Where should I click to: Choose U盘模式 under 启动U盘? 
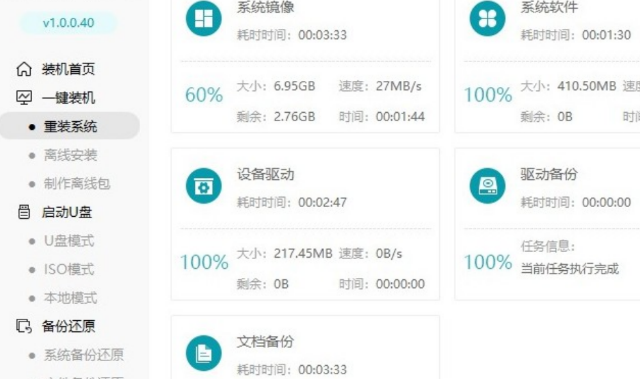click(x=69, y=241)
